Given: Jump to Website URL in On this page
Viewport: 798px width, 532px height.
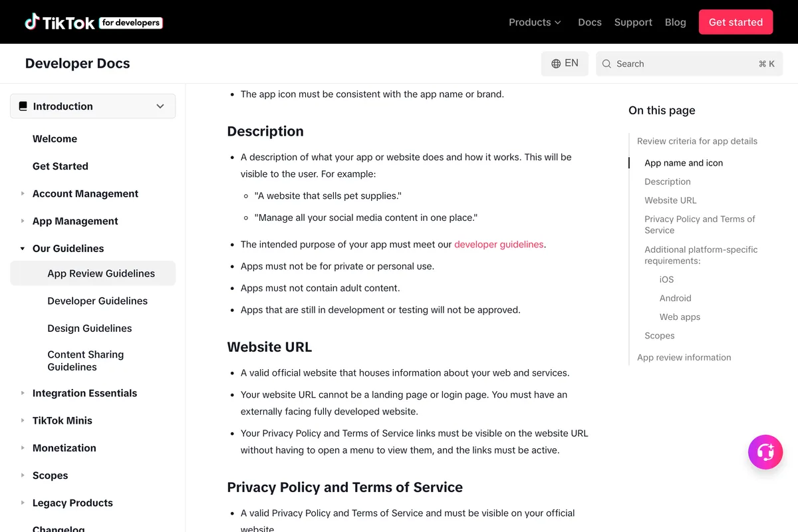Looking at the screenshot, I should [670, 200].
